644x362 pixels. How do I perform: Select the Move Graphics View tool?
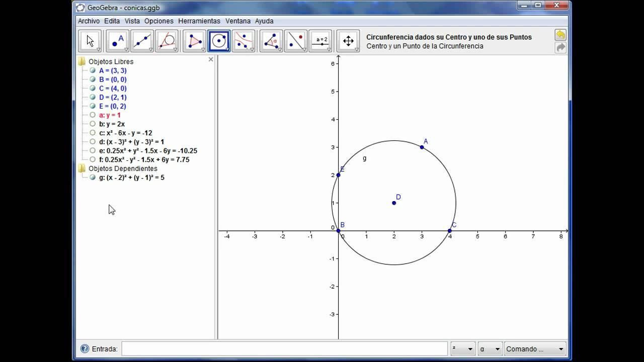point(348,41)
